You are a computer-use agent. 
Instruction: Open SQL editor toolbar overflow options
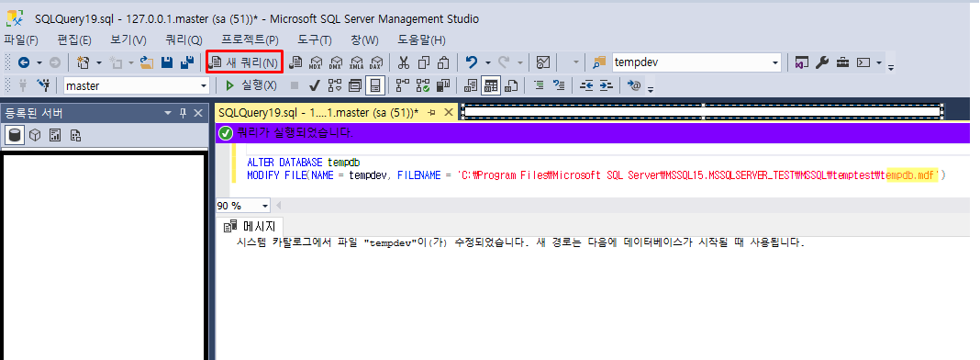(651, 89)
